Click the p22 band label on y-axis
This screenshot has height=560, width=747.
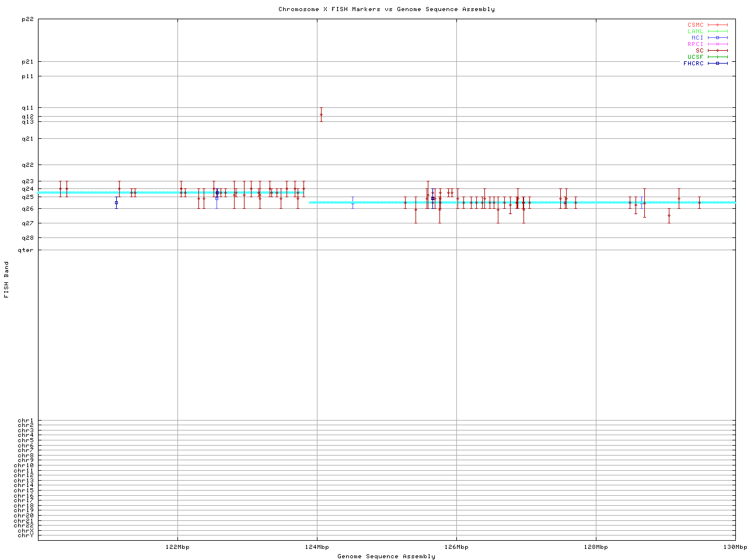tap(27, 19)
